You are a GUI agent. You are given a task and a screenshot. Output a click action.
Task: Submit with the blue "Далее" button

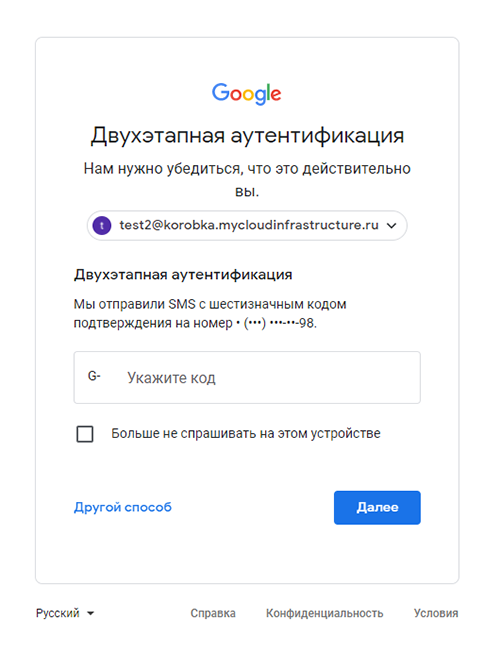377,508
